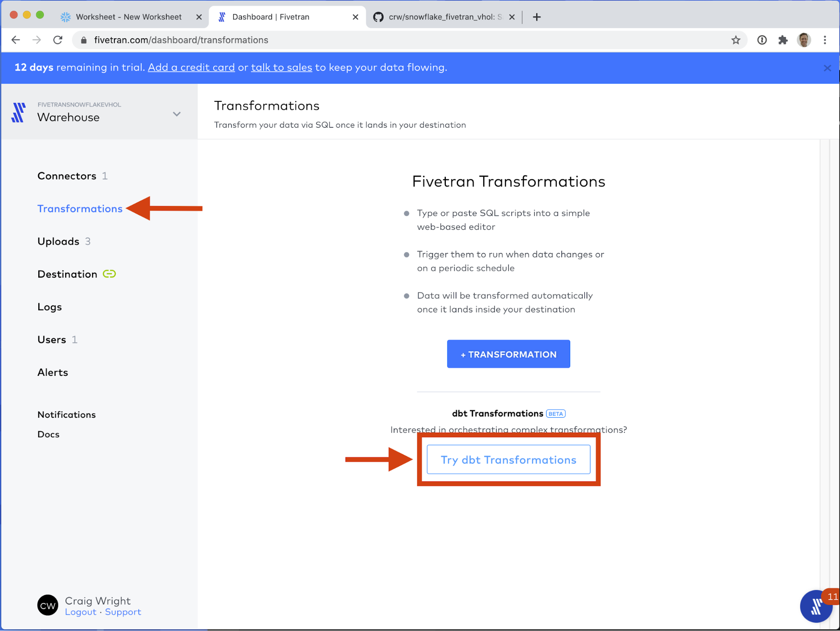This screenshot has width=840, height=631.
Task: Click Add a credit card link
Action: click(x=191, y=68)
